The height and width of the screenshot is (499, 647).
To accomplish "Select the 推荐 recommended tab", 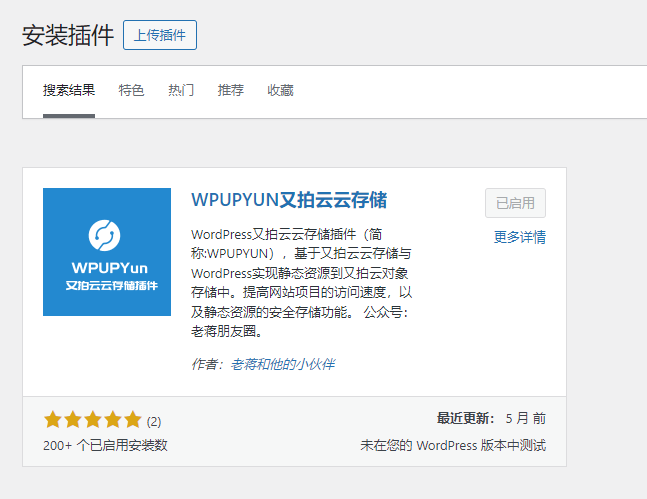I will coord(231,90).
